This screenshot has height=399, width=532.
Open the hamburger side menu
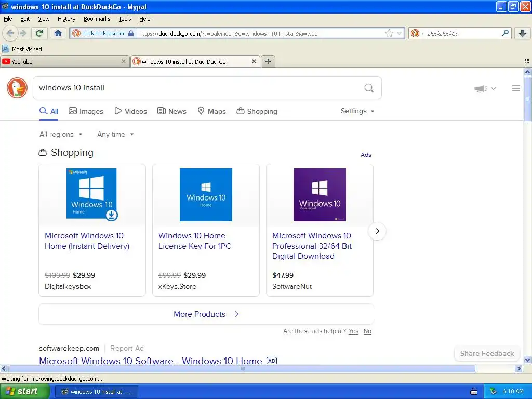pyautogui.click(x=516, y=88)
